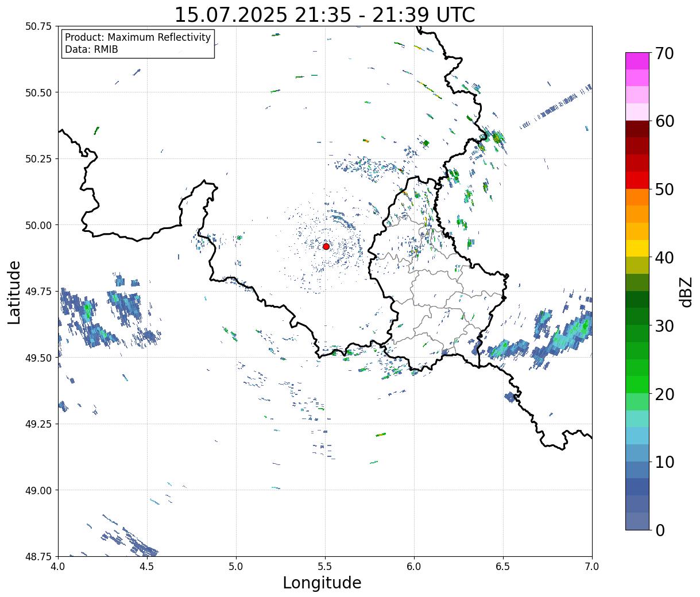The image size is (700, 597).
Task: Click the longitude tick label 5.0
Action: click(236, 567)
